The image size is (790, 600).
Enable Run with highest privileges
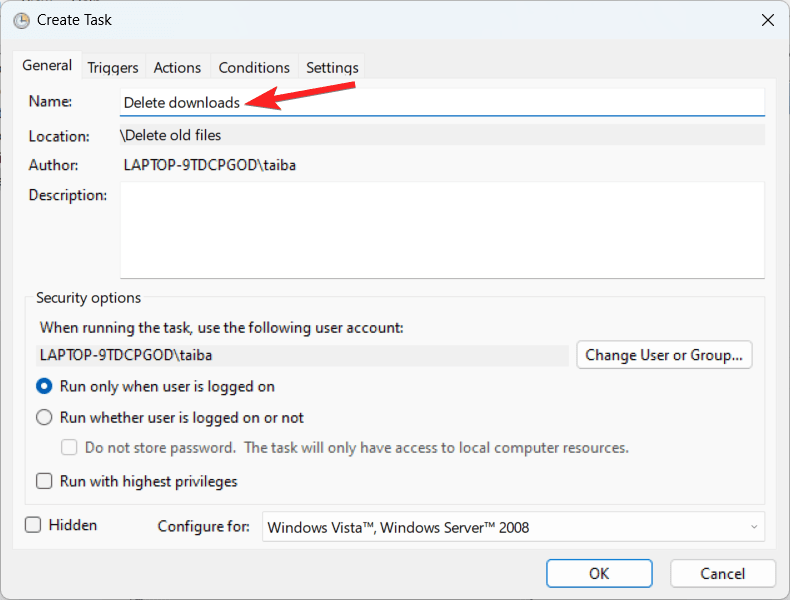coord(44,481)
